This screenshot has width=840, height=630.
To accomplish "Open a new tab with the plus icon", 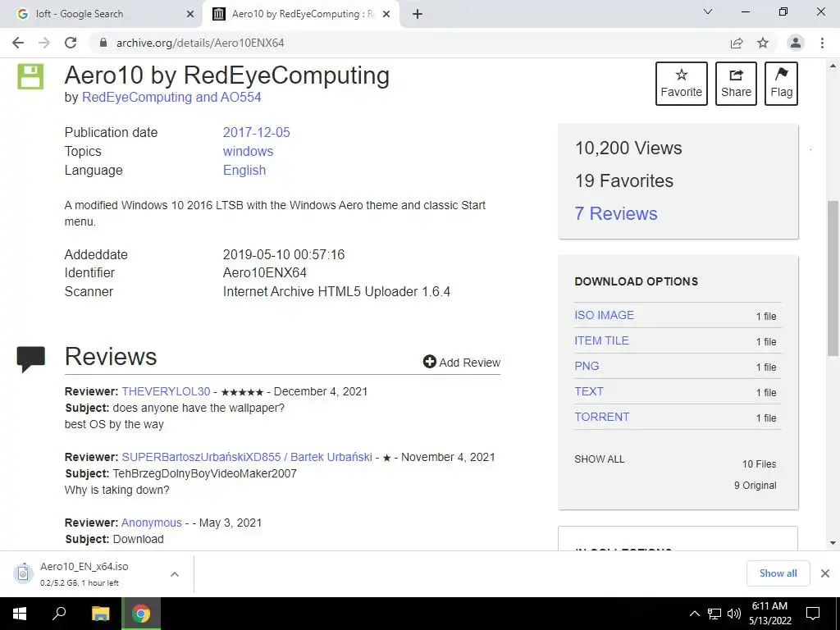I will tap(418, 14).
